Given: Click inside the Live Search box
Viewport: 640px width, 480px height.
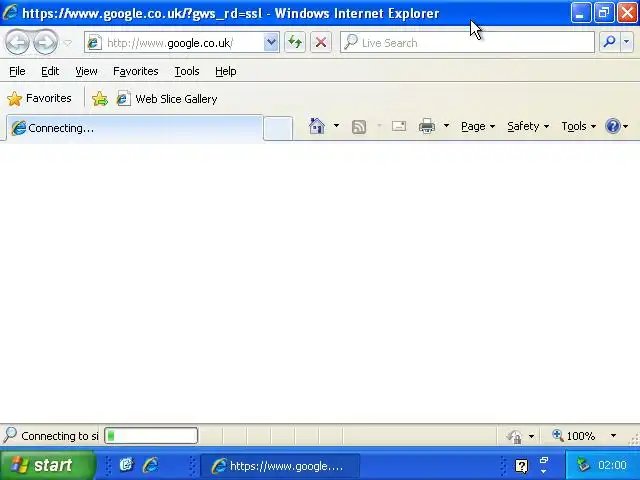Looking at the screenshot, I should point(467,42).
